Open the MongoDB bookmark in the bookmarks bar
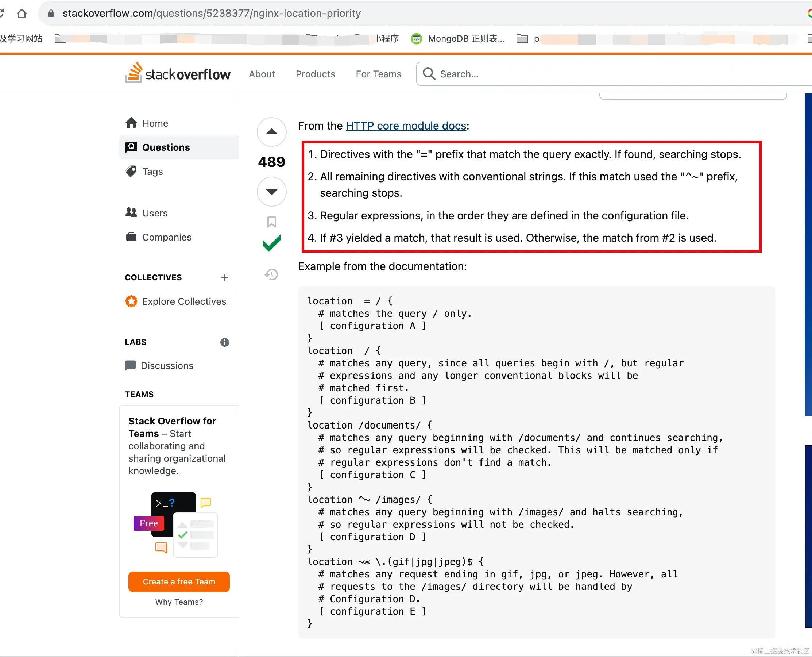812x657 pixels. (x=458, y=39)
